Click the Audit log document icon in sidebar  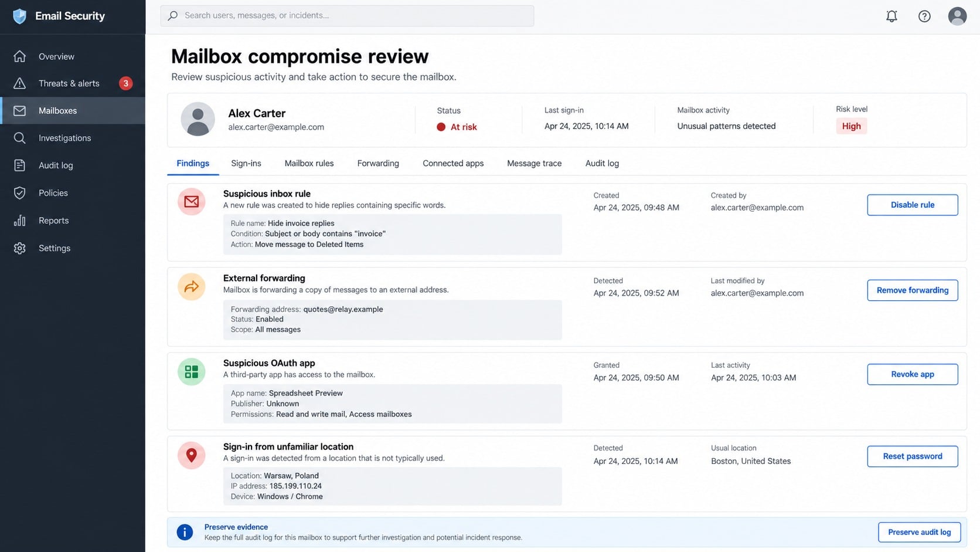pyautogui.click(x=20, y=165)
